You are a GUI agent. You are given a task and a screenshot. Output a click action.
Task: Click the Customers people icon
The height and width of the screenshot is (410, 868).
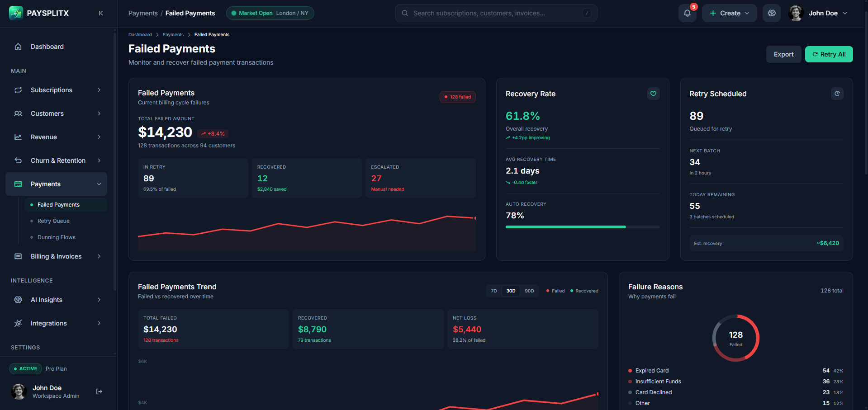[x=18, y=113]
